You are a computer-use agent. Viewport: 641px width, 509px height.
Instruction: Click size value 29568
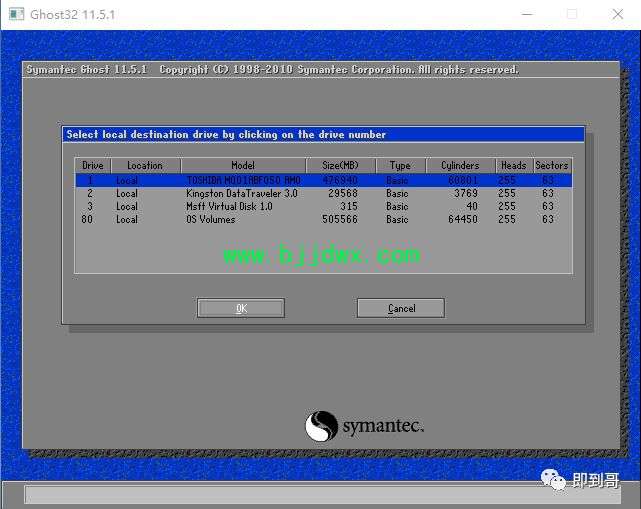[343, 193]
